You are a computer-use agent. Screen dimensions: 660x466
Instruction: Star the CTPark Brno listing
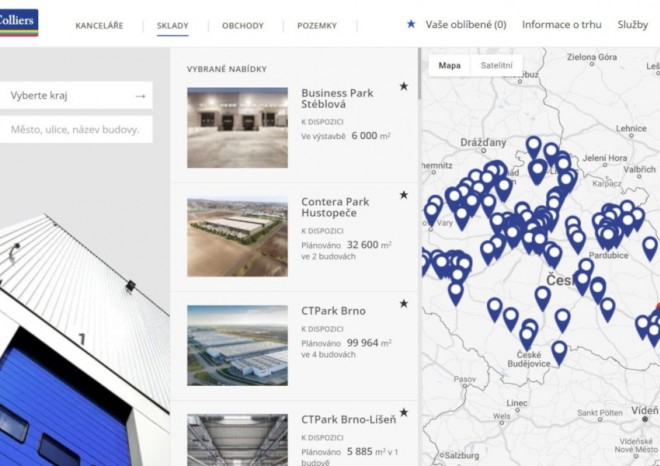404,304
